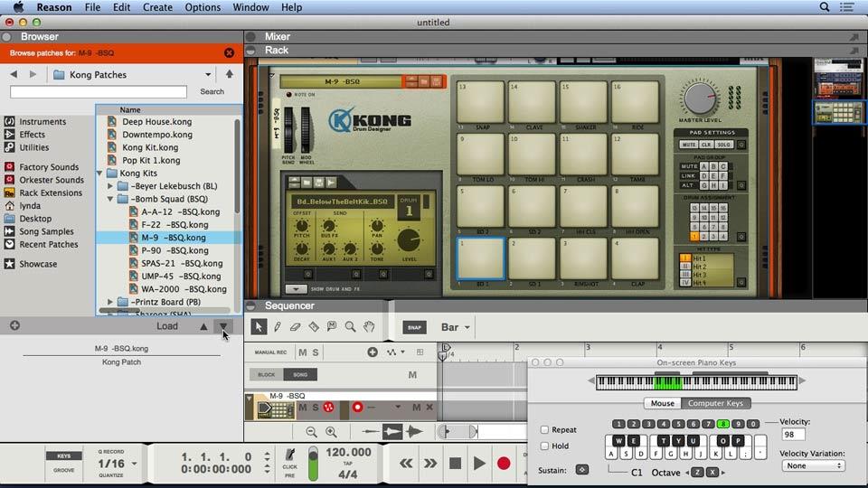Select the Magnify tool in Sequencer

point(350,326)
